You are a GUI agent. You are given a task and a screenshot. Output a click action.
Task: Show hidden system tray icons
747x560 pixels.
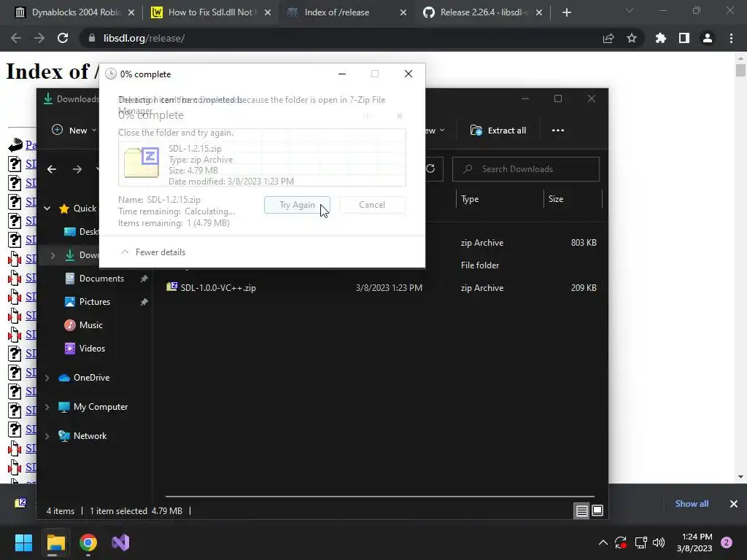[x=603, y=542]
